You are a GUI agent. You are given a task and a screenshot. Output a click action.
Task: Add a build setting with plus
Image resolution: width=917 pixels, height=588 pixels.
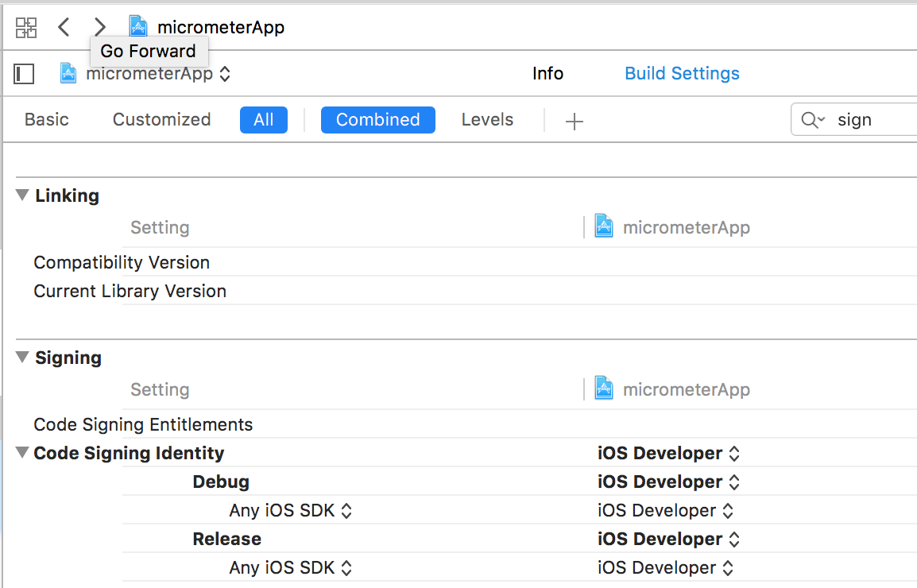[574, 121]
